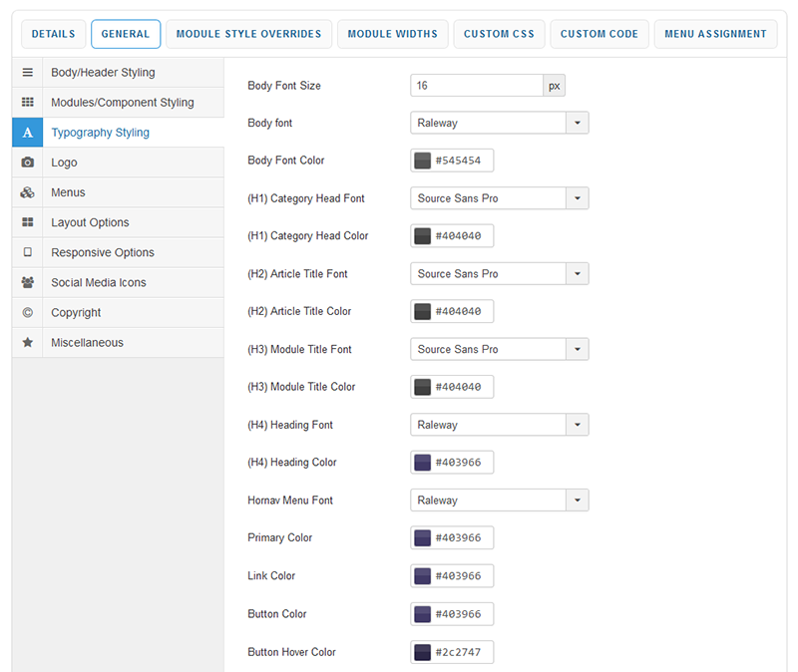Image resolution: width=798 pixels, height=672 pixels.
Task: Go to the Module Style Overrides tab
Action: point(248,34)
